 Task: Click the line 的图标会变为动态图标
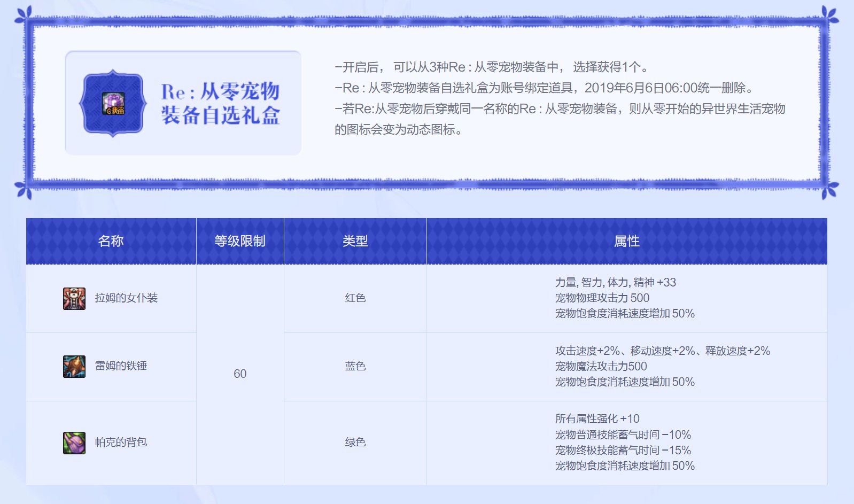(x=399, y=129)
